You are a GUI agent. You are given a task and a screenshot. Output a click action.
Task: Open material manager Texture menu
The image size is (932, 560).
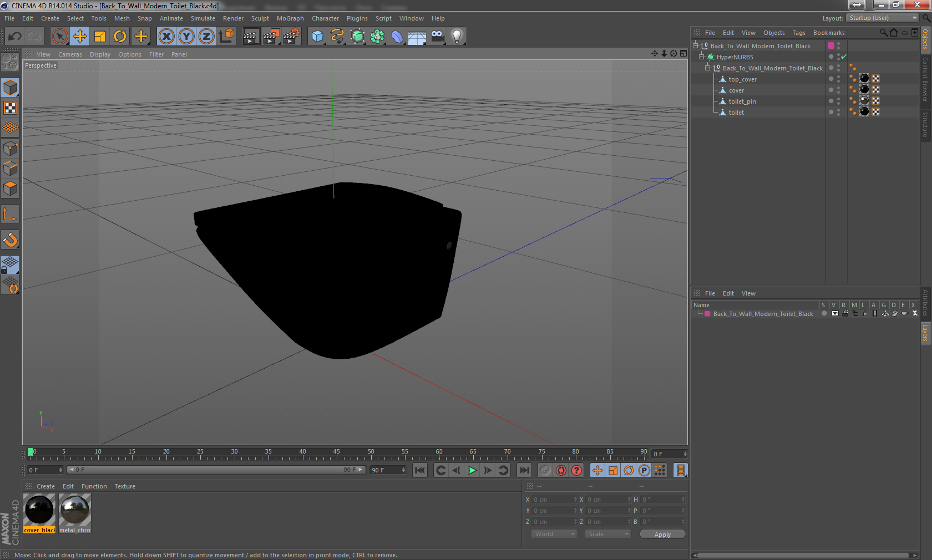[x=125, y=486]
